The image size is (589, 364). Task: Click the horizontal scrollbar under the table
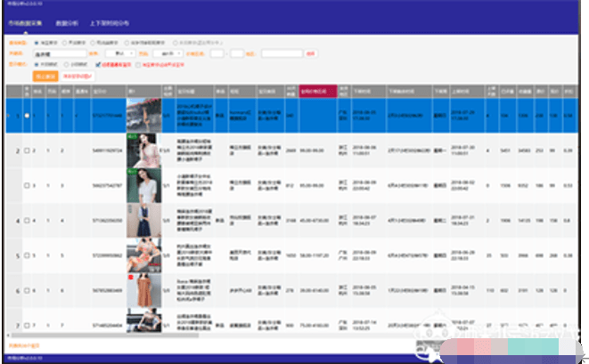click(x=105, y=336)
